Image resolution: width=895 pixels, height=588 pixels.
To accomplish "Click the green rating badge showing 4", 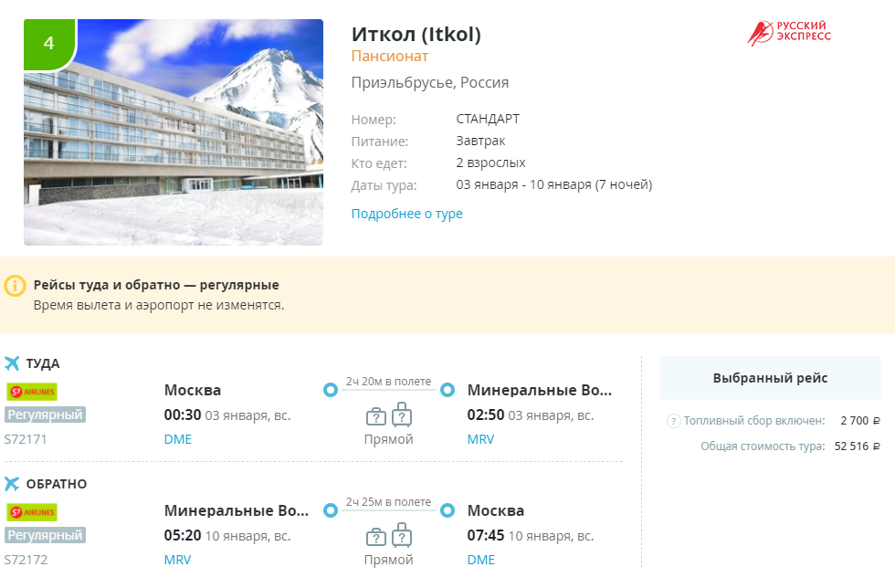I will (49, 44).
